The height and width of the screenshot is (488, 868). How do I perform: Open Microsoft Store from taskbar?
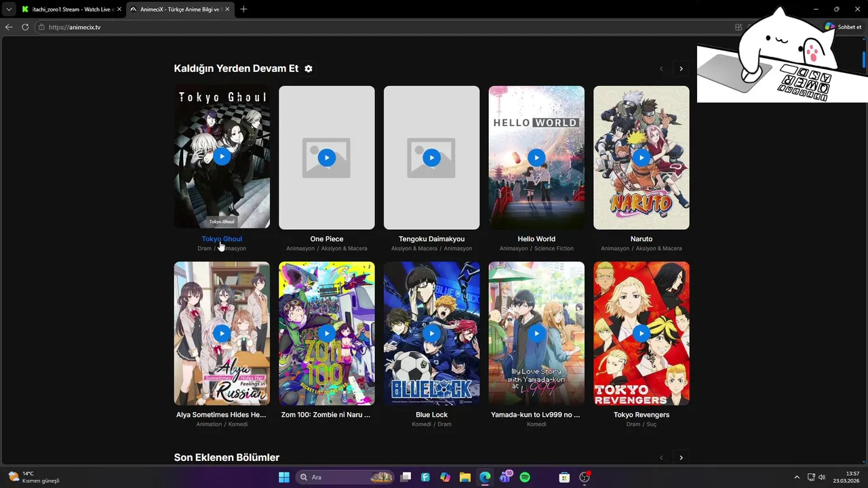point(564,477)
